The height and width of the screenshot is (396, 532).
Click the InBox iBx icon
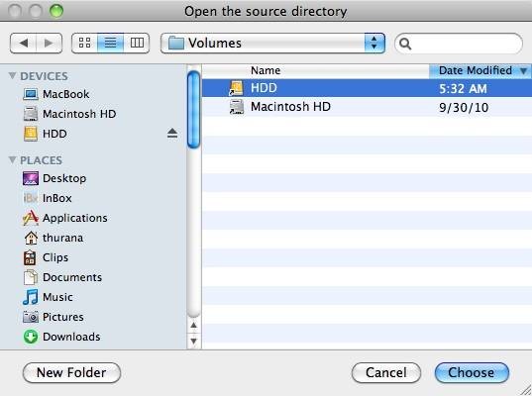pyautogui.click(x=31, y=198)
